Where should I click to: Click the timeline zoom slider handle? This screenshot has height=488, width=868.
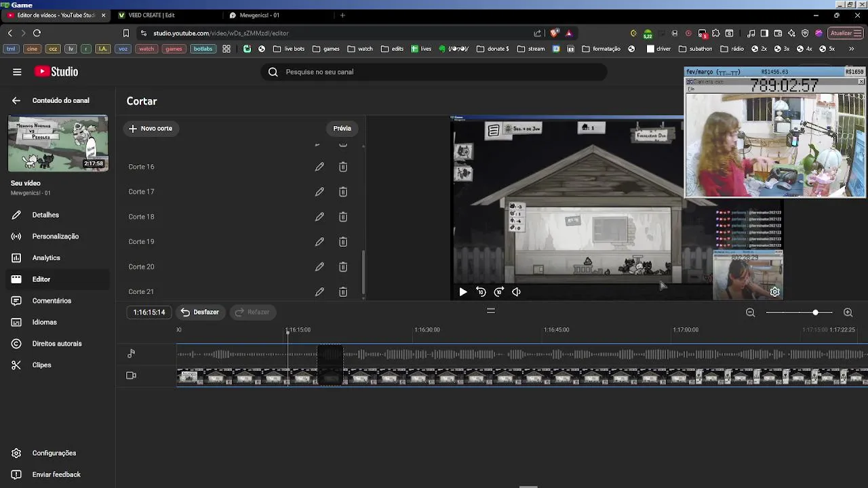click(x=815, y=312)
